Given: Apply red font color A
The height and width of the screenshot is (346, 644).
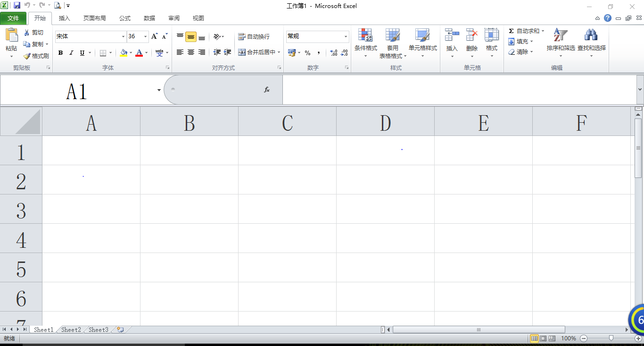Looking at the screenshot, I should pos(139,53).
